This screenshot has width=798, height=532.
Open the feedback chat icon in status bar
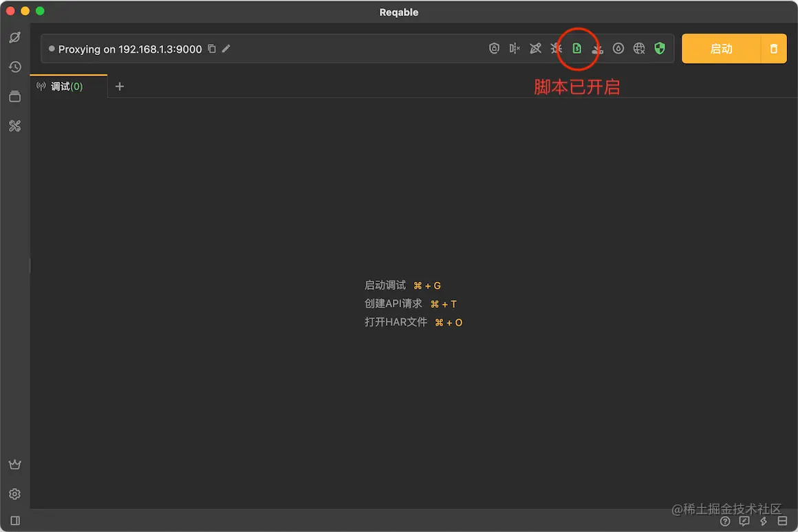pos(744,521)
